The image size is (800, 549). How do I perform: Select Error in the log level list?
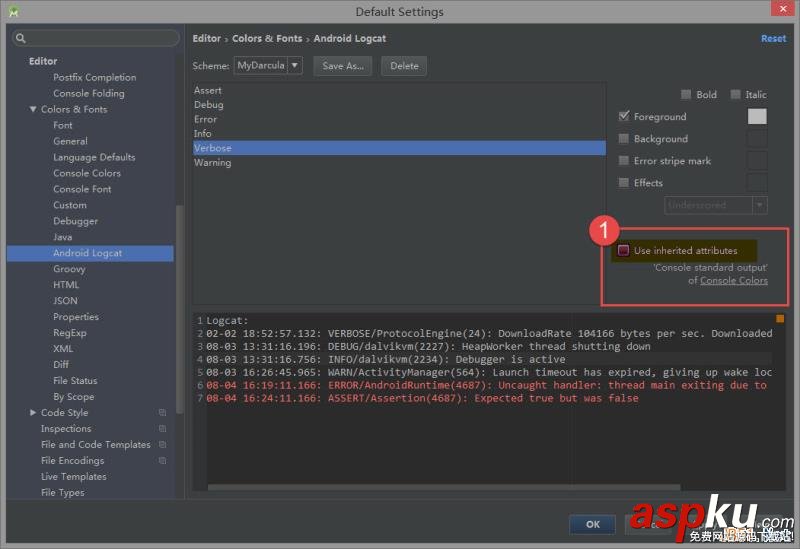pos(399,119)
